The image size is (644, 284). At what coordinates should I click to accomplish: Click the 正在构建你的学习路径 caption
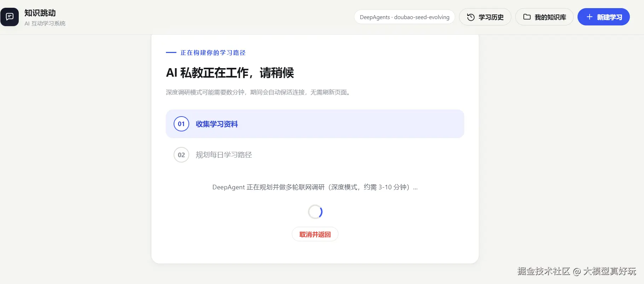point(213,53)
